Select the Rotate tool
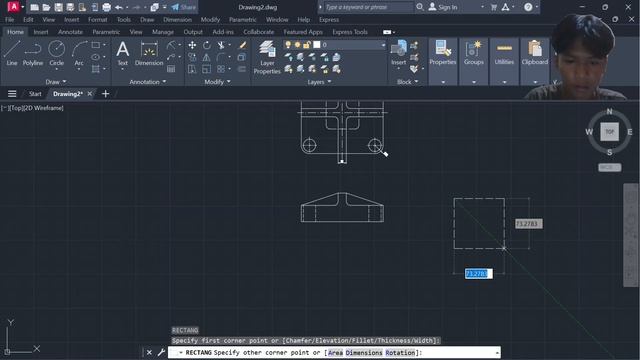 click(x=207, y=45)
